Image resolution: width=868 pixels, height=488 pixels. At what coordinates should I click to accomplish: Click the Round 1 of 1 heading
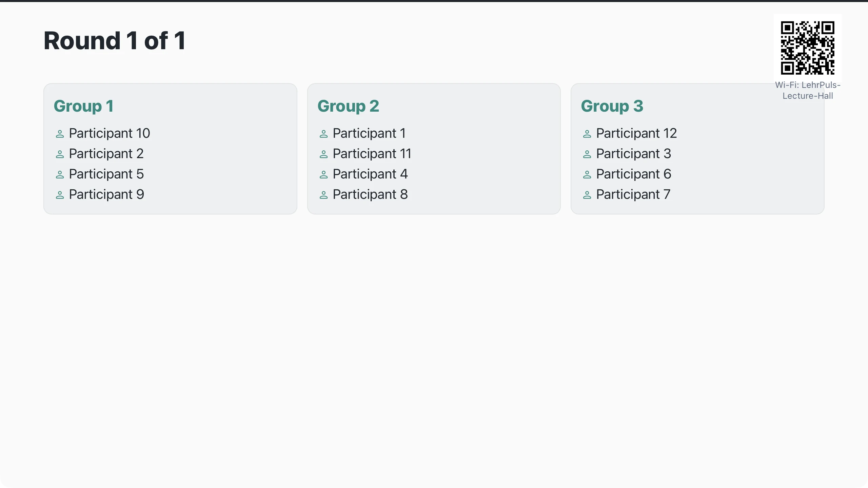115,41
